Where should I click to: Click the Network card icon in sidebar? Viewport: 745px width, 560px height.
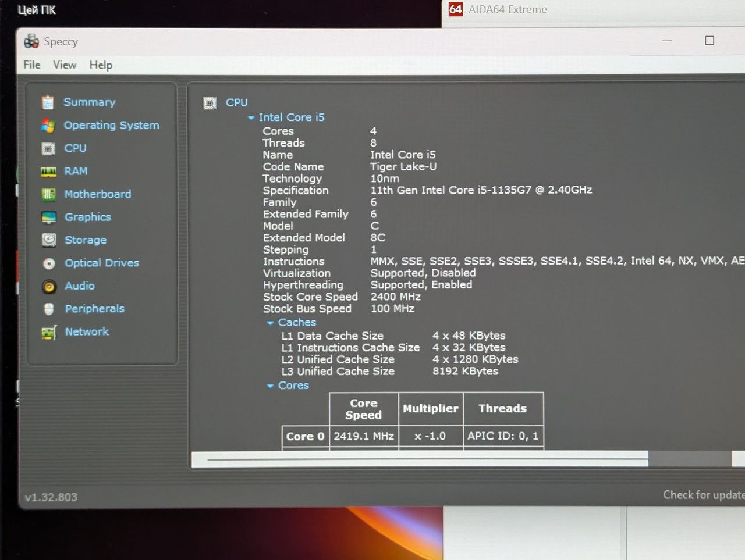[49, 333]
